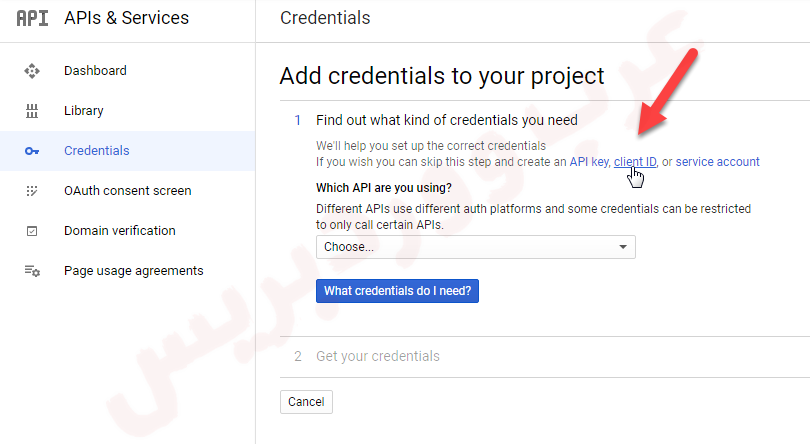
Task: Follow the service account link
Action: point(717,162)
